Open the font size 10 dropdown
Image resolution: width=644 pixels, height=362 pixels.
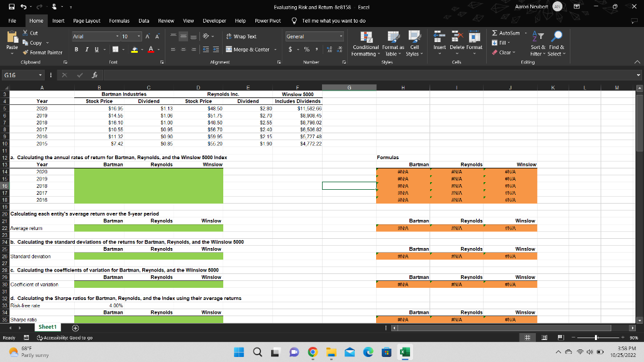tap(139, 36)
